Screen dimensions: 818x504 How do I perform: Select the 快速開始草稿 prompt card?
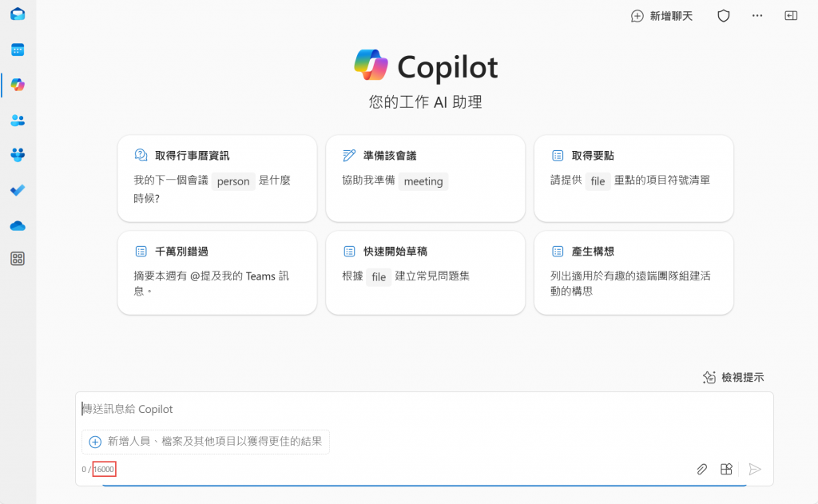[426, 273]
